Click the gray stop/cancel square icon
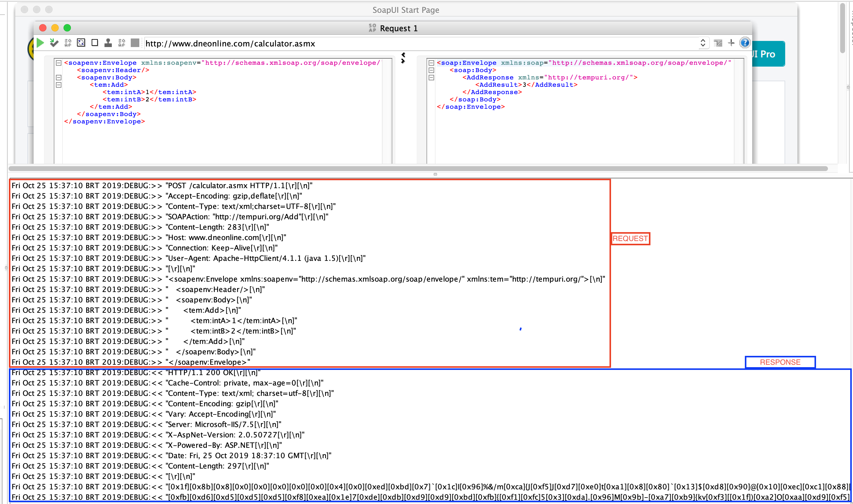Viewport: 853px width, 504px height. (x=135, y=43)
